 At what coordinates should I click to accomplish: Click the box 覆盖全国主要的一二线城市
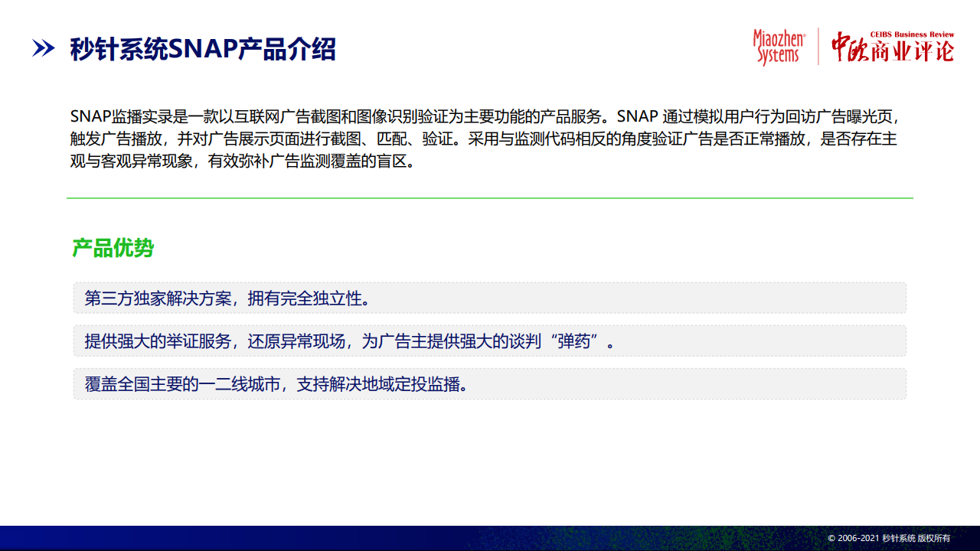pos(490,383)
